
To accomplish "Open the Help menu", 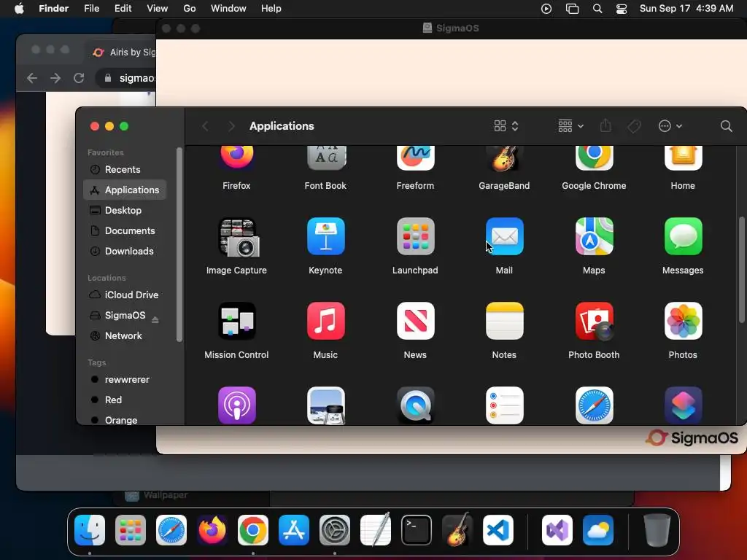I will 271,9.
